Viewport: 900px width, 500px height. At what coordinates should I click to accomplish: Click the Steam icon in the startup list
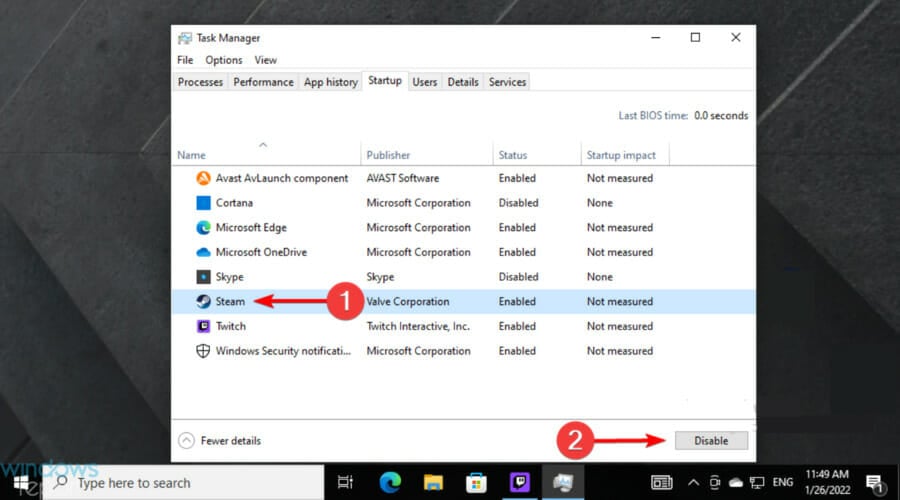tap(203, 301)
